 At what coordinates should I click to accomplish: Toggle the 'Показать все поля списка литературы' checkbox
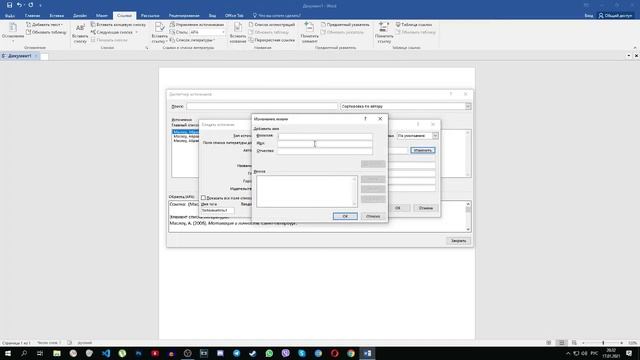pos(203,198)
